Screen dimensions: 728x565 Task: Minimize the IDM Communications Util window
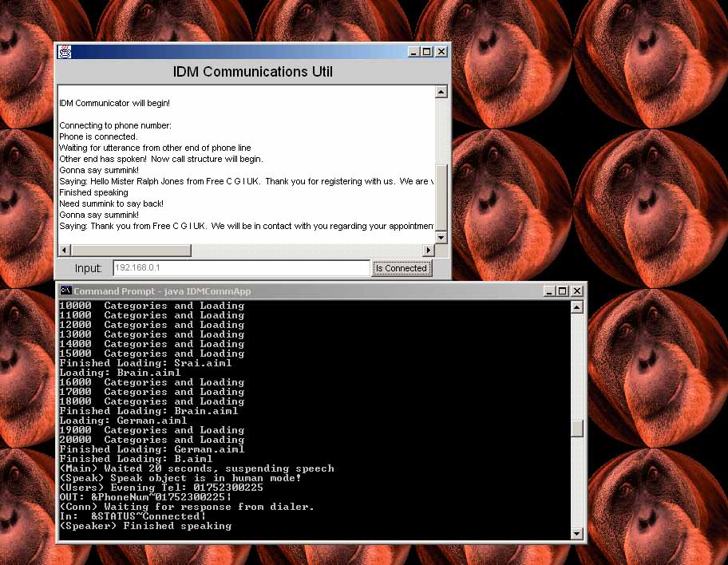[x=413, y=52]
